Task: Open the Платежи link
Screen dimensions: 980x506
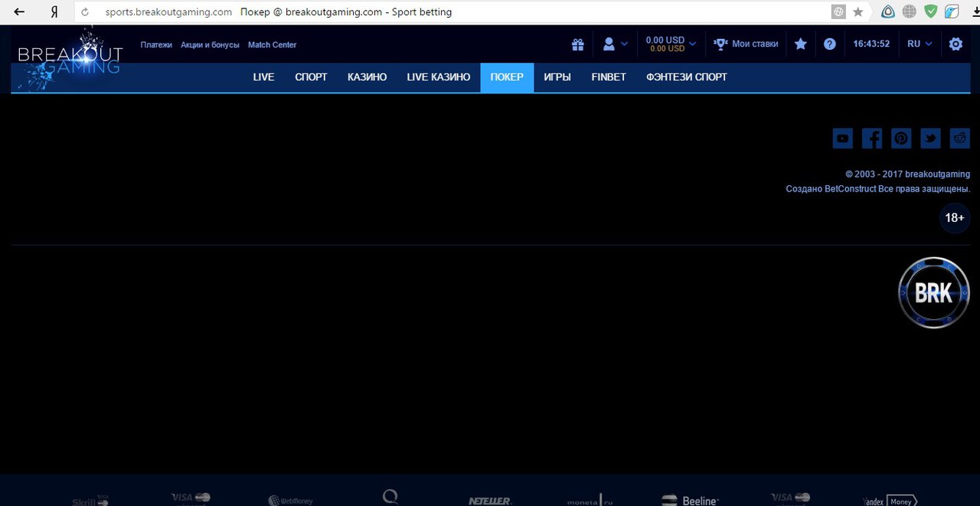Action: (156, 45)
